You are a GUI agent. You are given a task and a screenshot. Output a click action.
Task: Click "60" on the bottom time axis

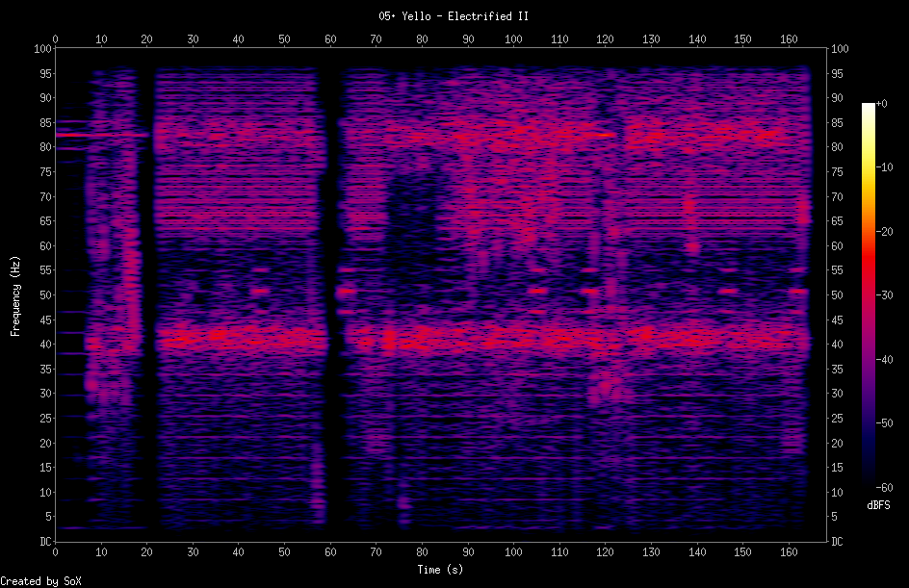330,552
